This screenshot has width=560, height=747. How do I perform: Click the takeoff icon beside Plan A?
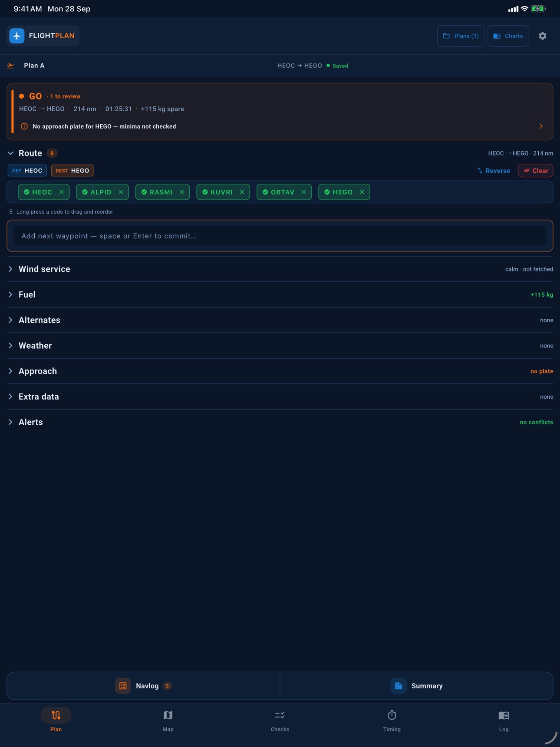[11, 66]
